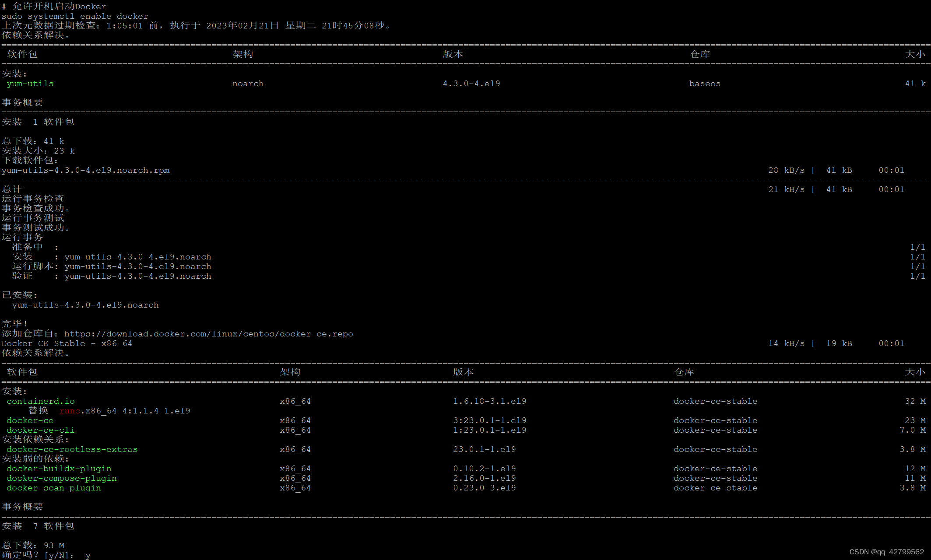Click the '事务测试成功。' message
The height and width of the screenshot is (560, 931).
point(36,228)
